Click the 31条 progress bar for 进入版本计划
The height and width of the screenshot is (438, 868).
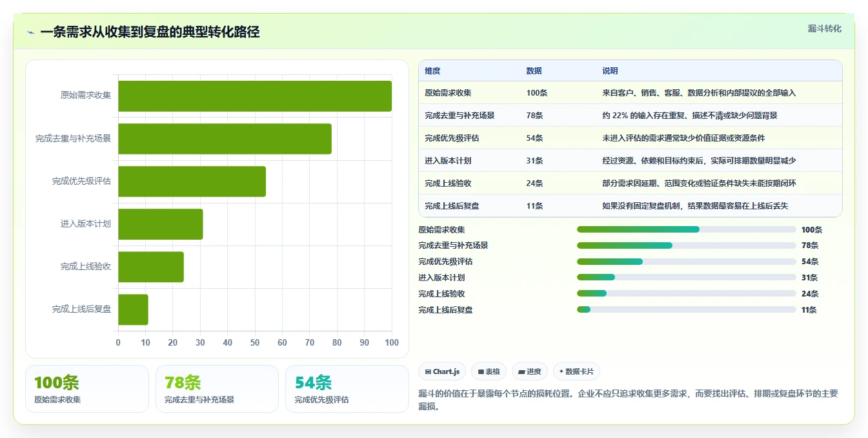[686, 278]
